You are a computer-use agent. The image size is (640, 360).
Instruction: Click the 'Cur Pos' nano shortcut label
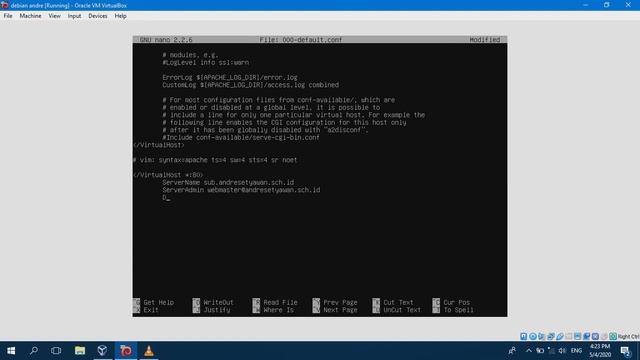456,302
